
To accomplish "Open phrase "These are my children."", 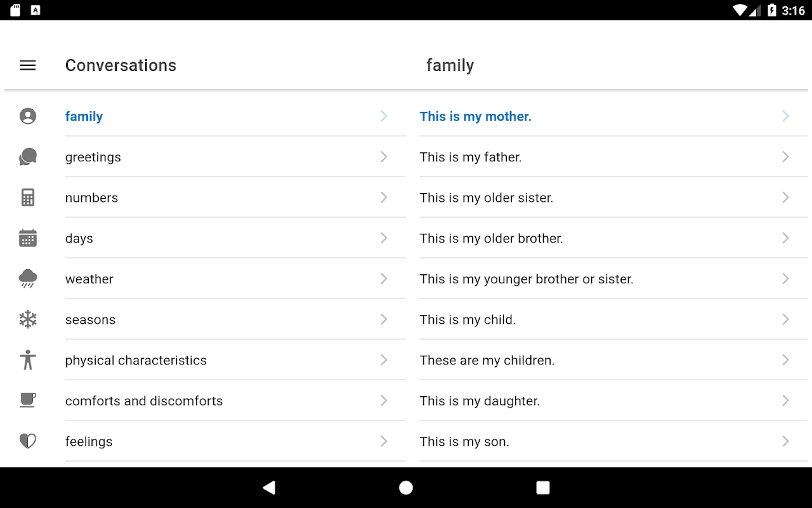I will (x=487, y=360).
